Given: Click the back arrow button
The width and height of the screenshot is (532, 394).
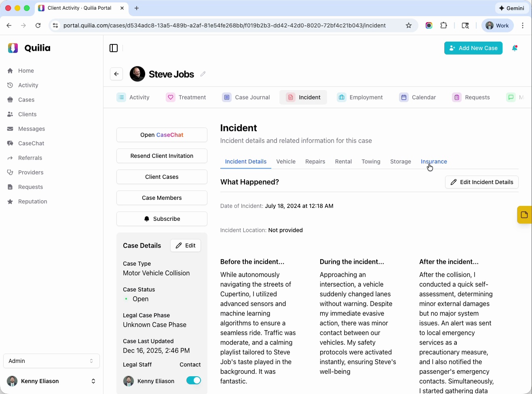Looking at the screenshot, I should point(116,74).
